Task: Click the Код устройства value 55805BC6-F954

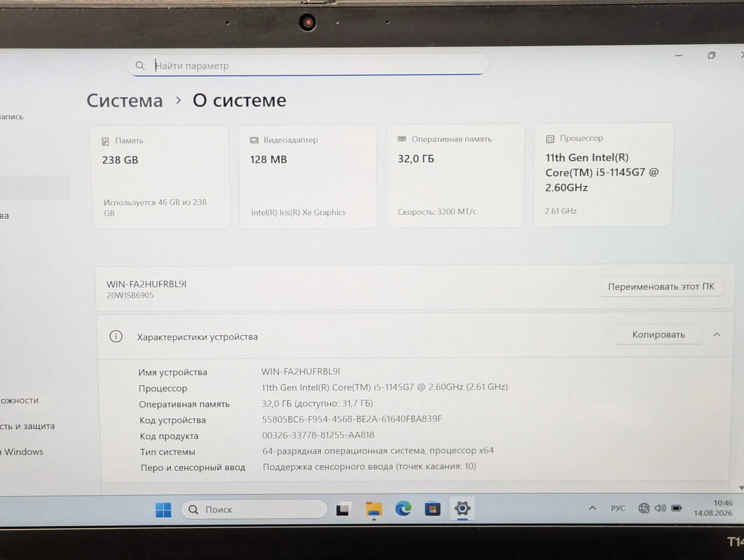Action: (x=352, y=419)
